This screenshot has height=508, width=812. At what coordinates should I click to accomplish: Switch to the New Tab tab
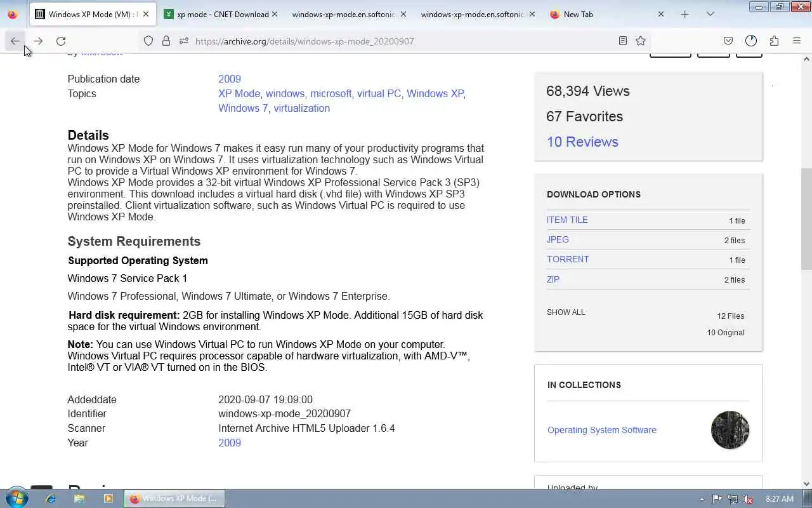606,14
